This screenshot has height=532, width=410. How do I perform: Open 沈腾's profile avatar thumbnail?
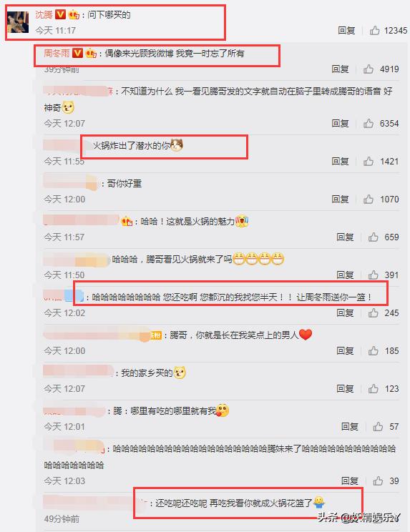[x=18, y=22]
